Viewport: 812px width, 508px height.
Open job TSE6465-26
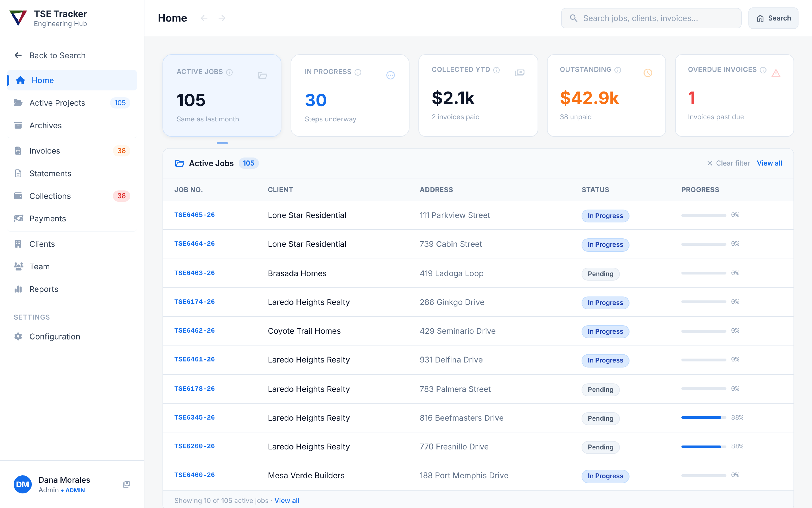(x=195, y=215)
